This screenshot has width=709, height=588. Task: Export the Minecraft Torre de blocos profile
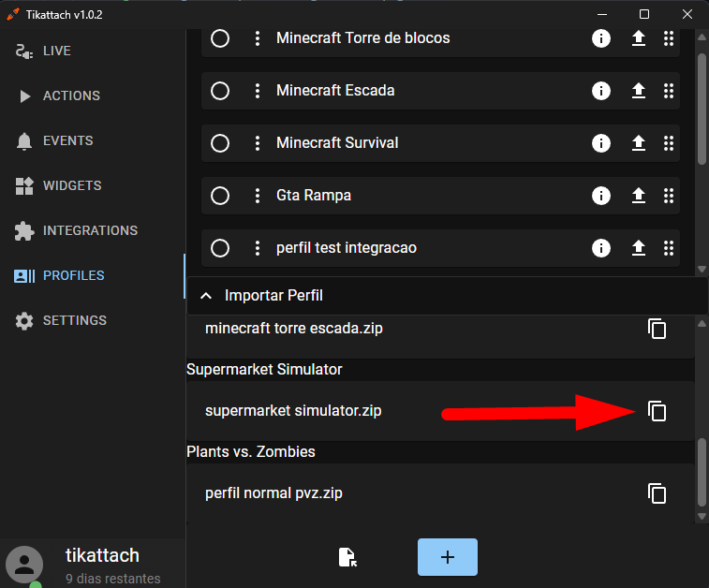point(639,38)
